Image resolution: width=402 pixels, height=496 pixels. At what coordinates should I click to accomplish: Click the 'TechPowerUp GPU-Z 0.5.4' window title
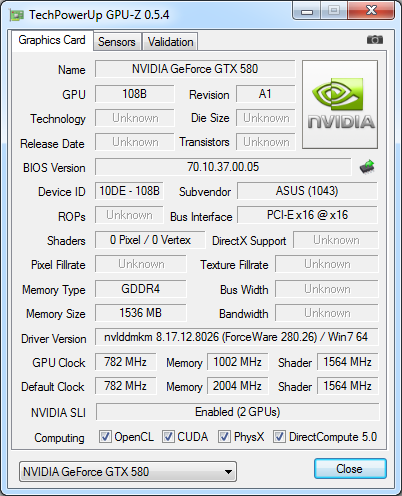point(99,15)
